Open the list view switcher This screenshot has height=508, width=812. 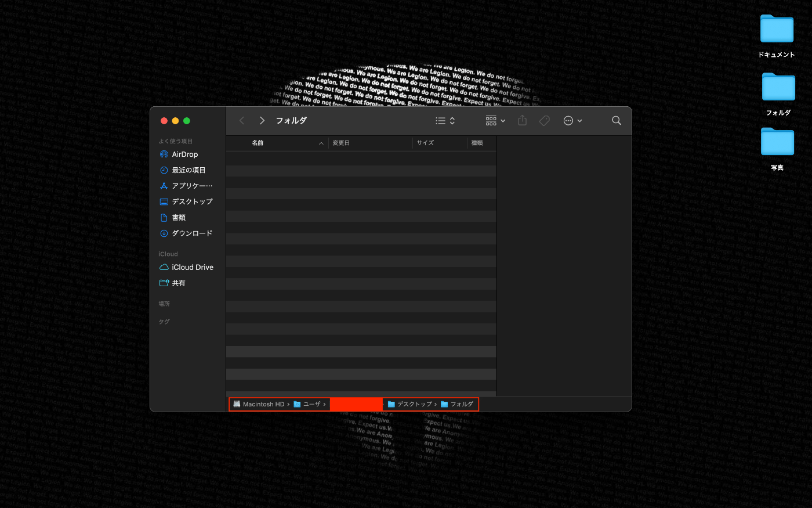[x=445, y=121]
